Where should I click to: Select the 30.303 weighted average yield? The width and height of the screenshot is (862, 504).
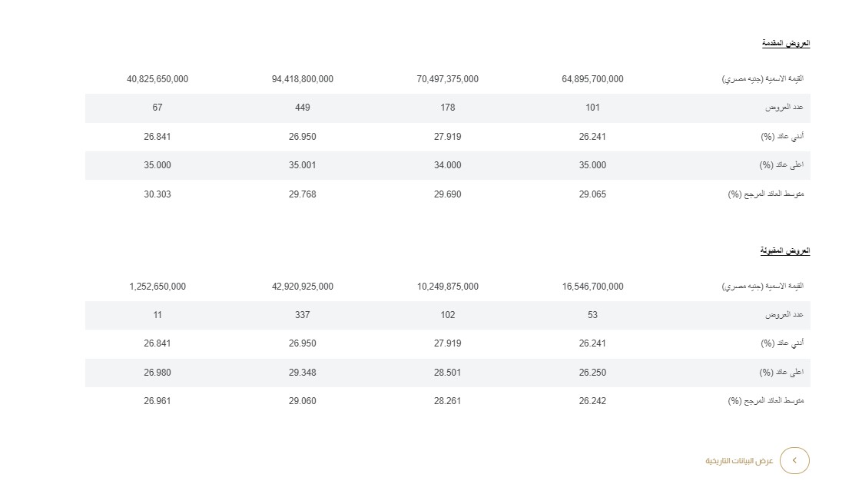tap(157, 194)
